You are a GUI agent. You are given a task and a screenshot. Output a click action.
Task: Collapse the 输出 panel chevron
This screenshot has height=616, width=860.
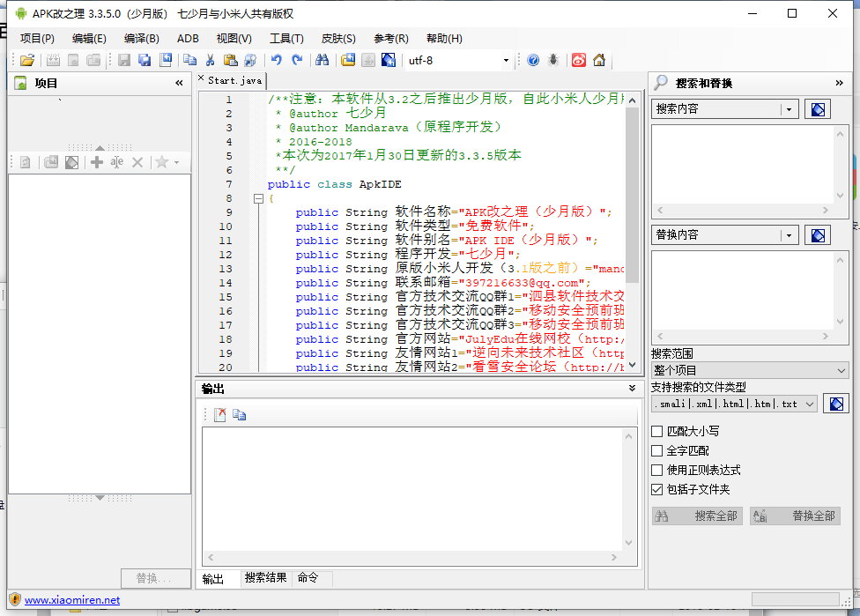(632, 388)
